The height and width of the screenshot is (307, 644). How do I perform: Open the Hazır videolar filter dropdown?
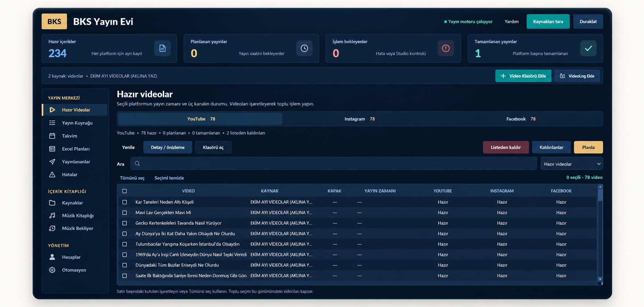(572, 164)
